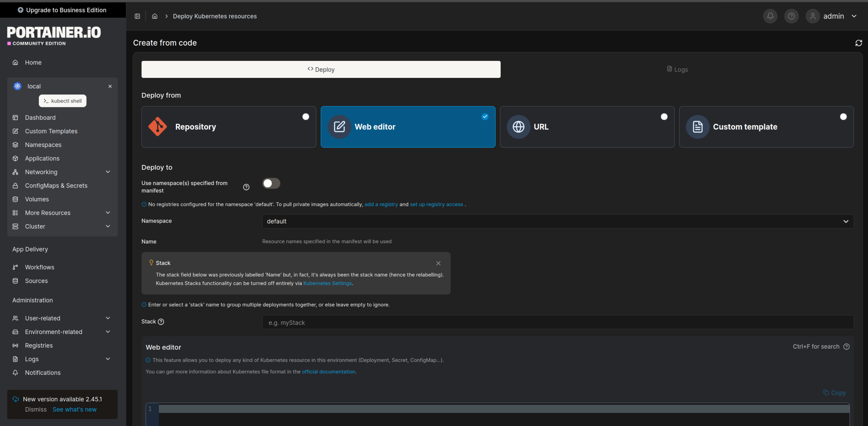
Task: Open the Ctrl+F search help icon
Action: [x=847, y=346]
